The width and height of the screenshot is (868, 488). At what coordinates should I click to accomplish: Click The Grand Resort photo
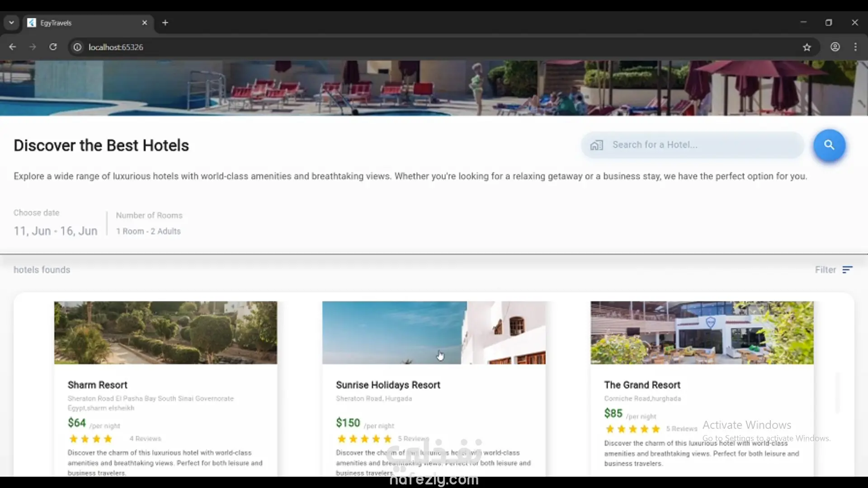pyautogui.click(x=702, y=333)
